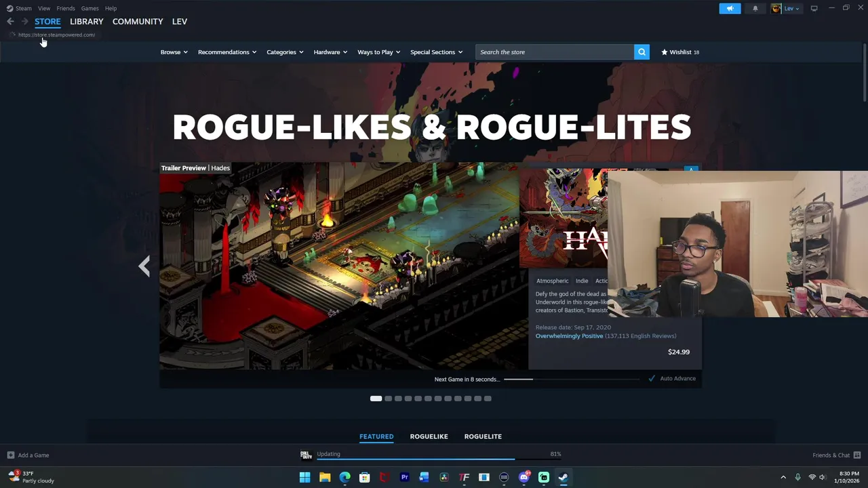This screenshot has height=488, width=868.
Task: Expand the Browse dropdown
Action: click(x=174, y=52)
